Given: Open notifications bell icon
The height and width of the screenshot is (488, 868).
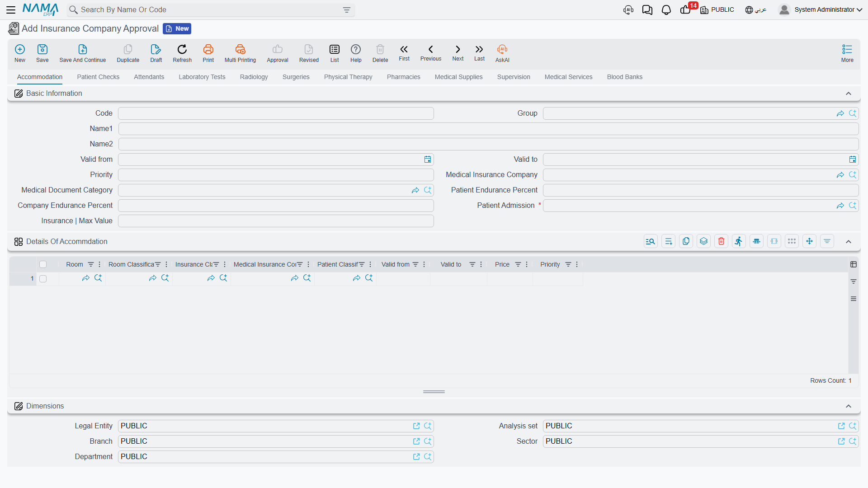Looking at the screenshot, I should (x=666, y=9).
